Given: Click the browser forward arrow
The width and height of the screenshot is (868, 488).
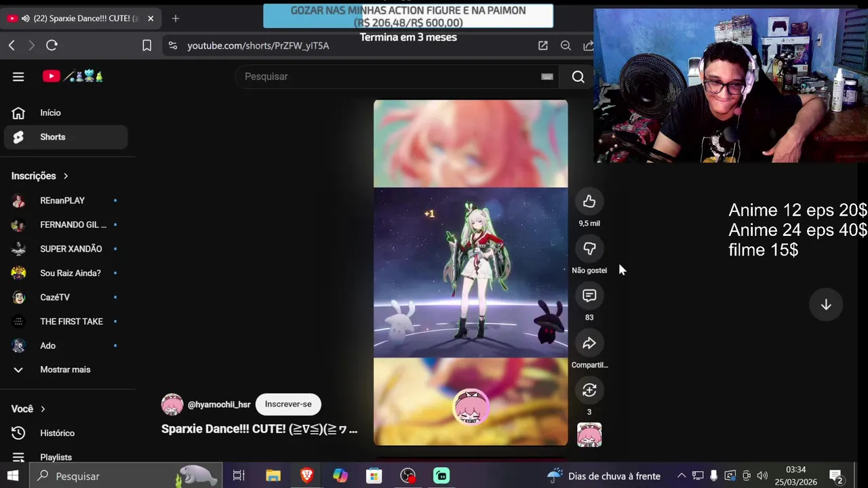Looking at the screenshot, I should (31, 45).
